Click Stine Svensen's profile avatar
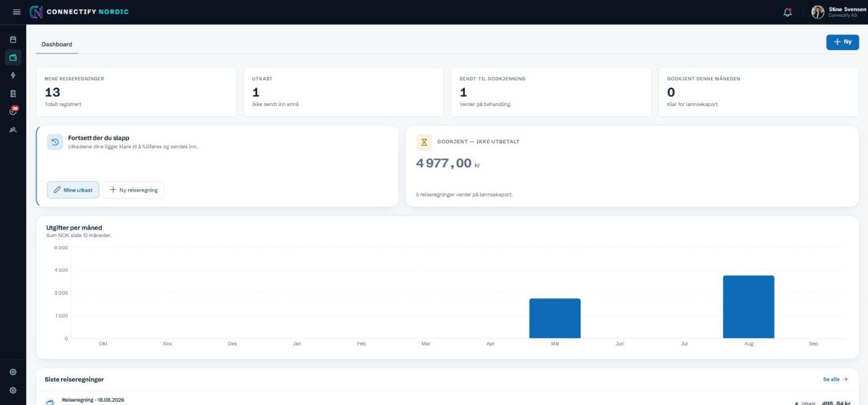 [x=818, y=12]
